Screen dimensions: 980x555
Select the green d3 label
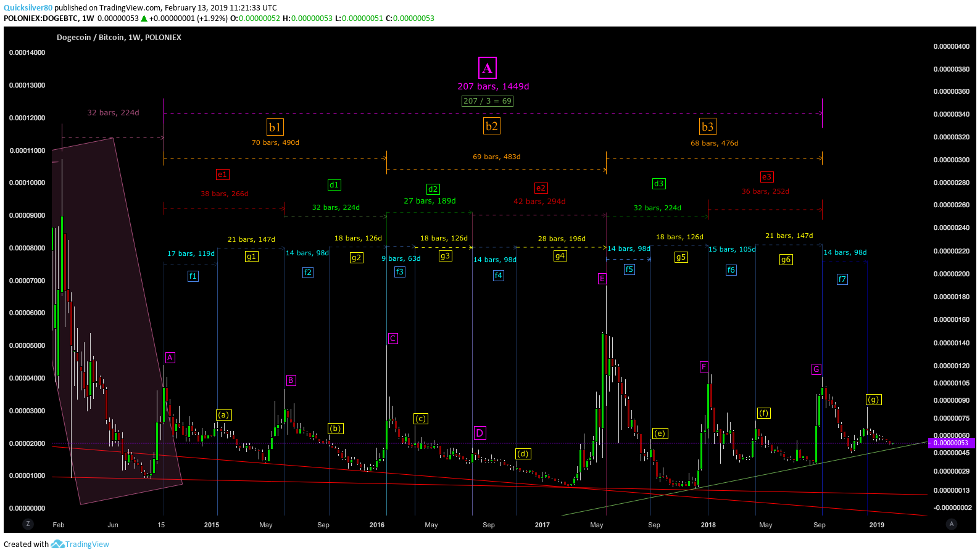click(x=658, y=184)
